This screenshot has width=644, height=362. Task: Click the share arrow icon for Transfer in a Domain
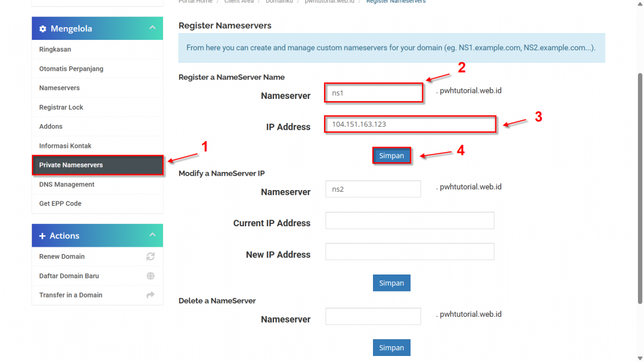150,295
